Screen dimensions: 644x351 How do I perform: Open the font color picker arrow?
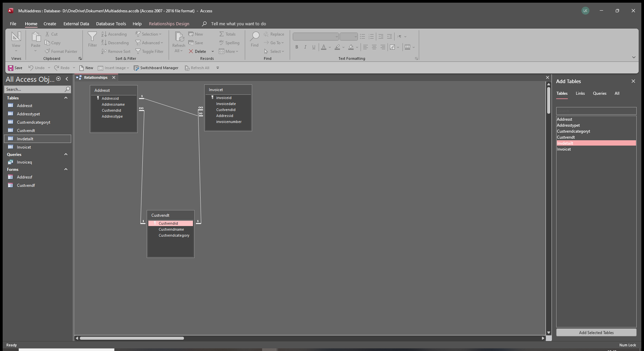pos(330,47)
